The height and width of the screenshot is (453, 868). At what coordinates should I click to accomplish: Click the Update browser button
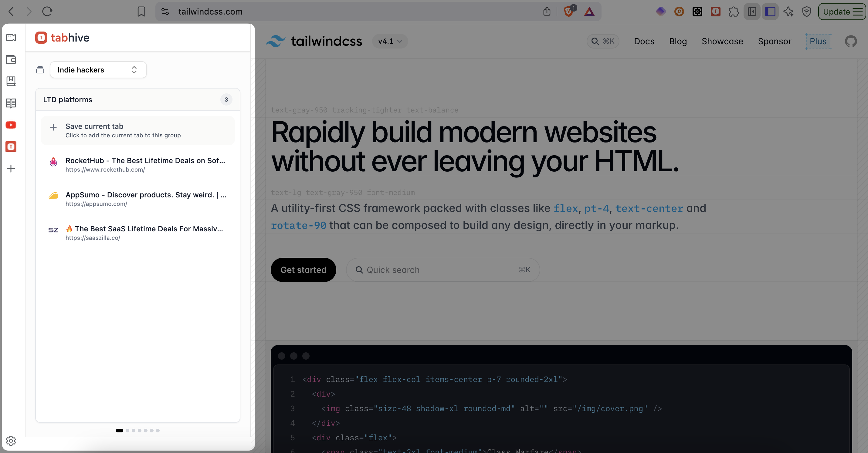click(843, 12)
